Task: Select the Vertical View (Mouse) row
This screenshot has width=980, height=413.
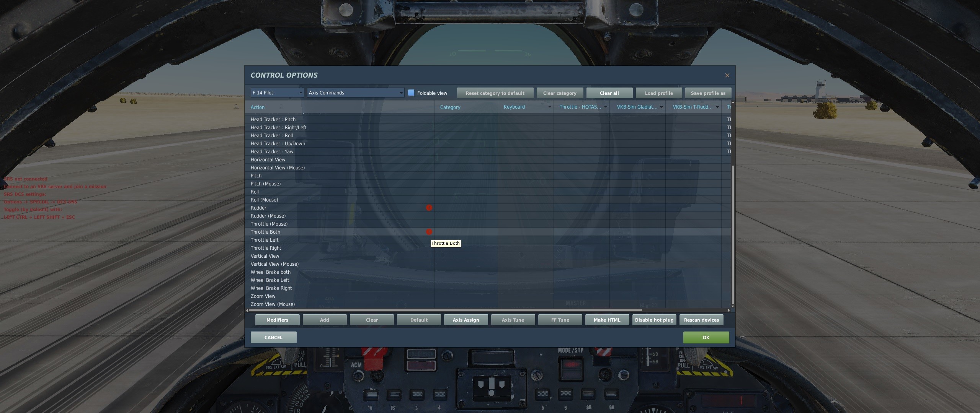Action: [x=488, y=264]
